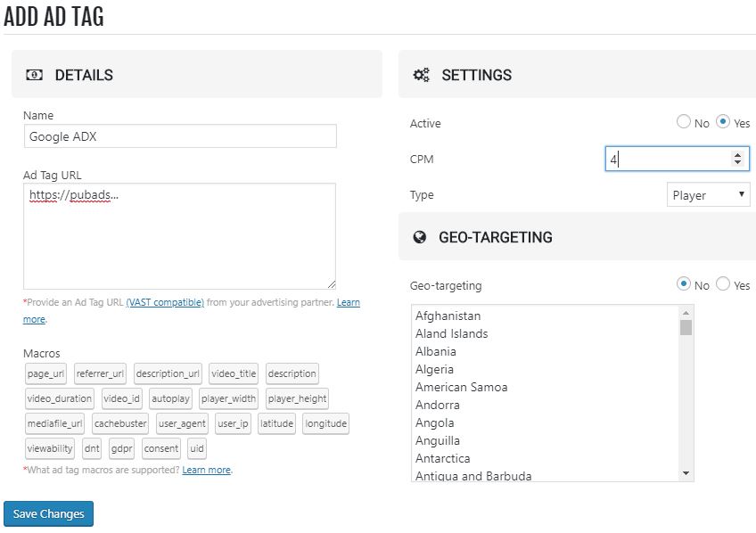756x533 pixels.
Task: Add the gdpr macro tag
Action: [x=122, y=448]
